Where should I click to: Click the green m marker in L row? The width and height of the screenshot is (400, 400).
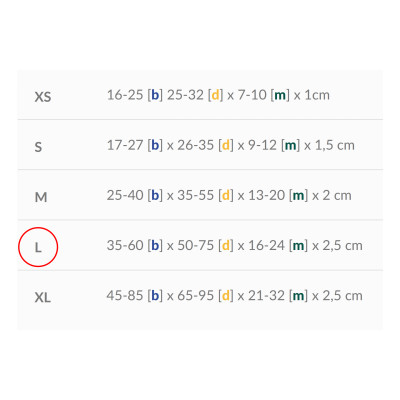[298, 245]
